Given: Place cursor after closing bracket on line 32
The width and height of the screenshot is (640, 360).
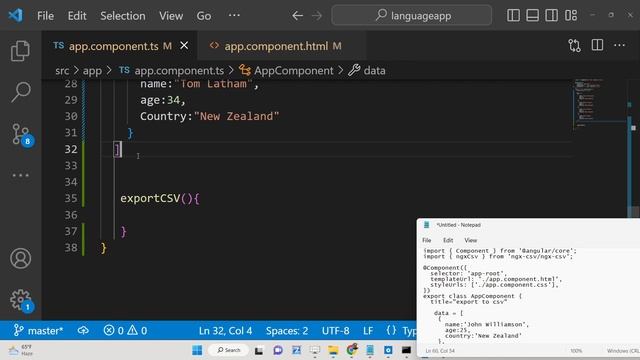Looking at the screenshot, I should tap(122, 149).
